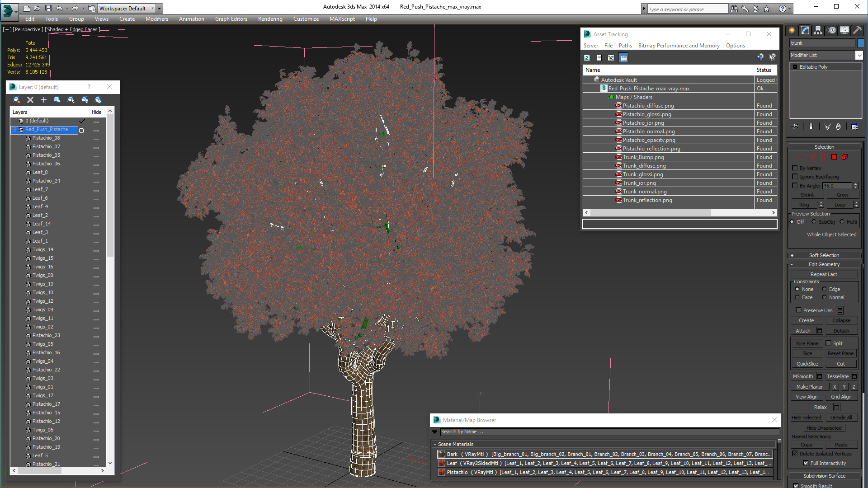Select the Polygon sub-object selection mode
Screen dimensions: 868x488
coord(834,157)
